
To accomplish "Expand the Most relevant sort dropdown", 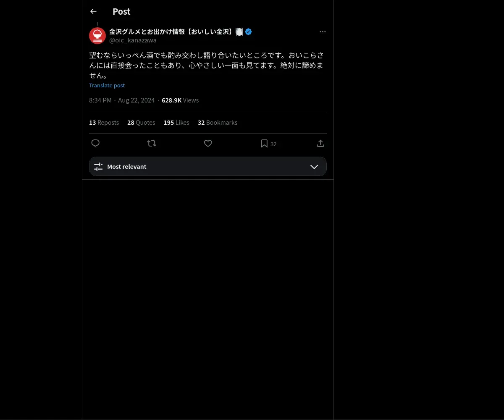I will tap(208, 166).
